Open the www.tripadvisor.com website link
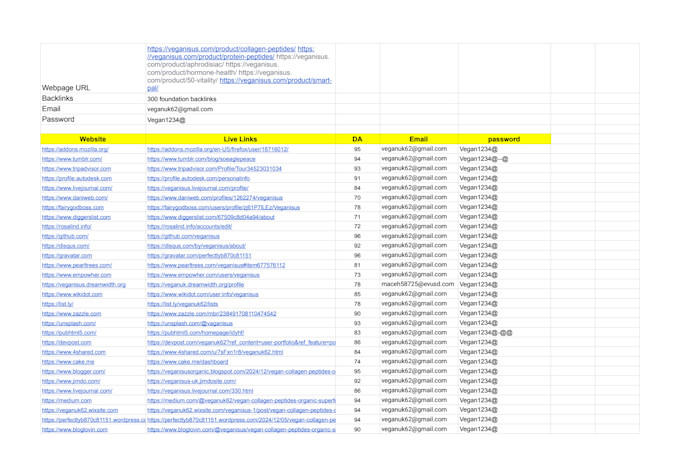680x459 pixels. click(76, 168)
